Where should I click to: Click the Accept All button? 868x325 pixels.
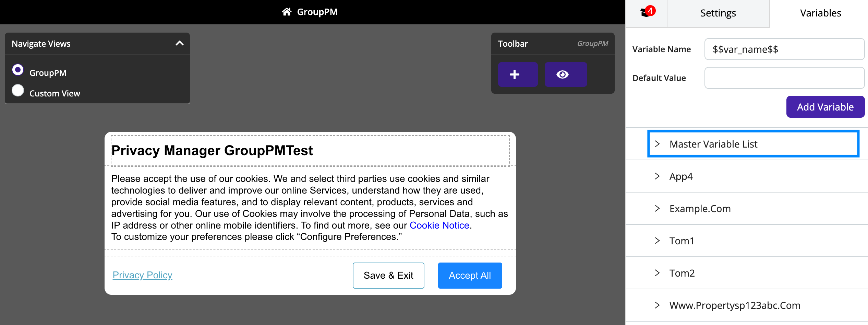click(x=470, y=275)
